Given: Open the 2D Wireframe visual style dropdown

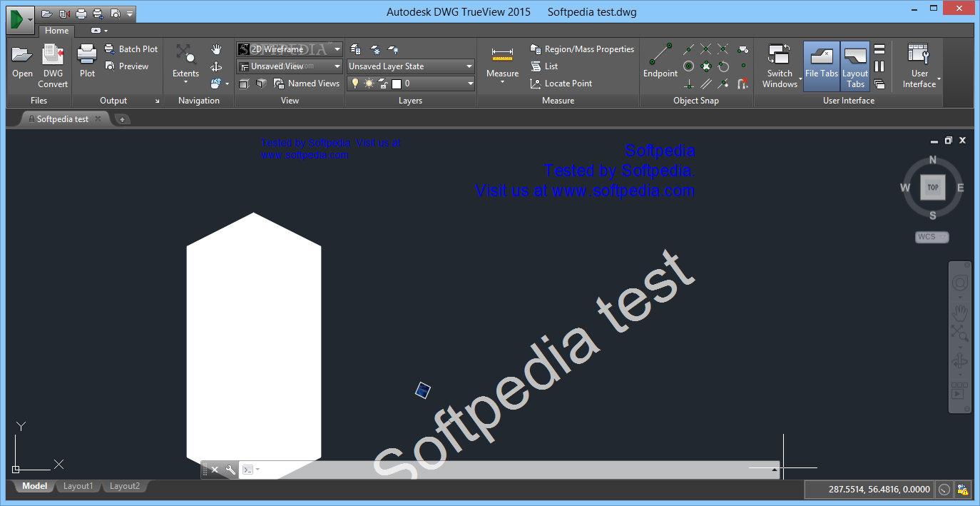Looking at the screenshot, I should [x=290, y=49].
